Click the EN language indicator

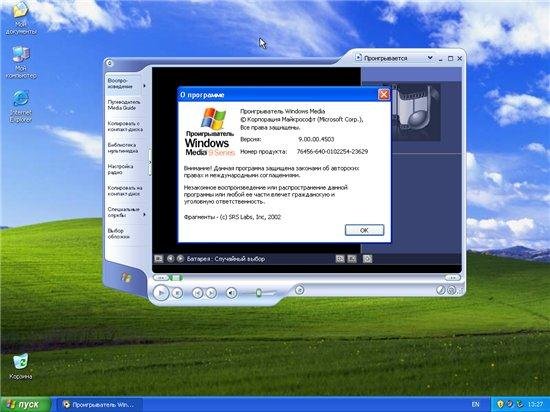[x=475, y=405]
